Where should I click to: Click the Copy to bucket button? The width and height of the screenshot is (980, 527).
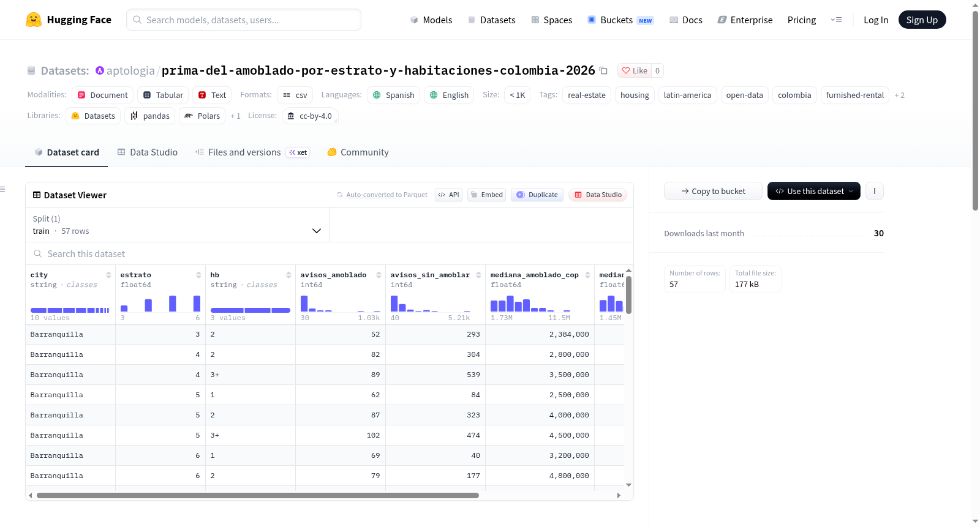tap(713, 191)
